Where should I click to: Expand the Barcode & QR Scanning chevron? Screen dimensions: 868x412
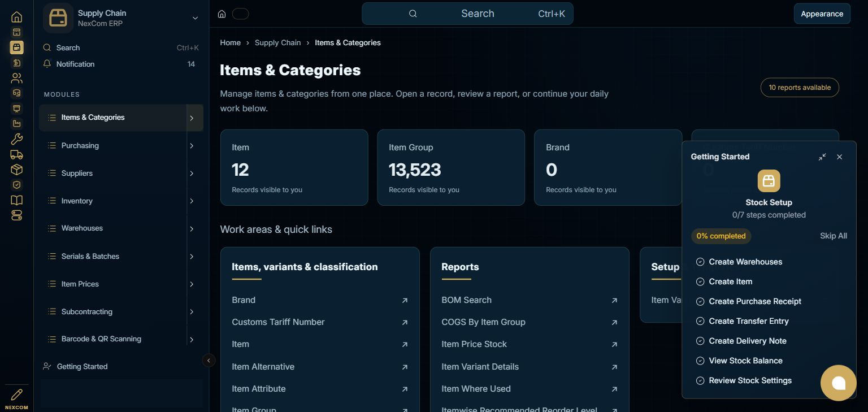[192, 340]
